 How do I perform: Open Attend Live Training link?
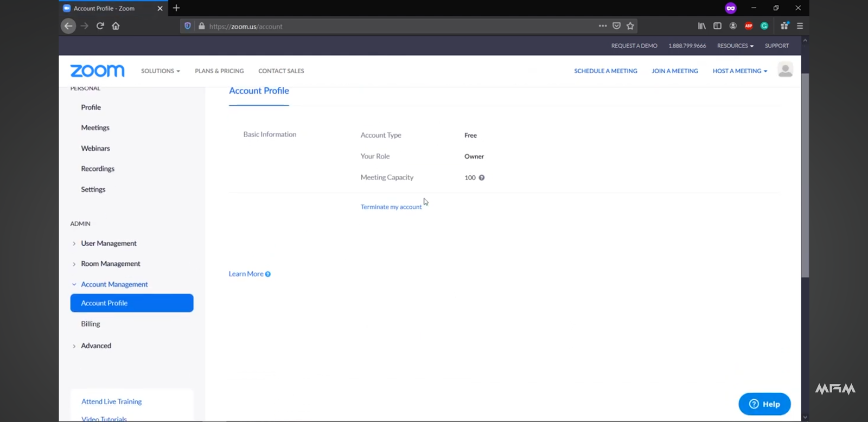(x=112, y=402)
